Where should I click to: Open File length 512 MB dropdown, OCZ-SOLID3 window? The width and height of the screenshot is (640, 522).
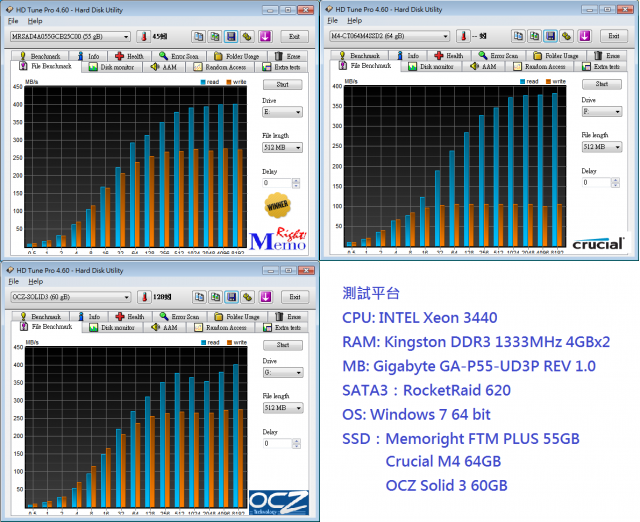pyautogui.click(x=283, y=408)
